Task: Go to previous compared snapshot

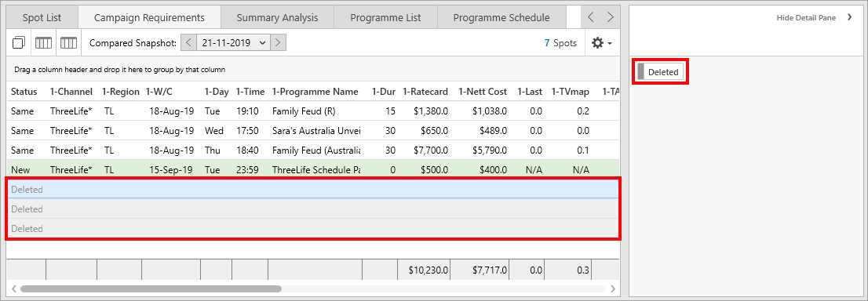Action: 189,42
